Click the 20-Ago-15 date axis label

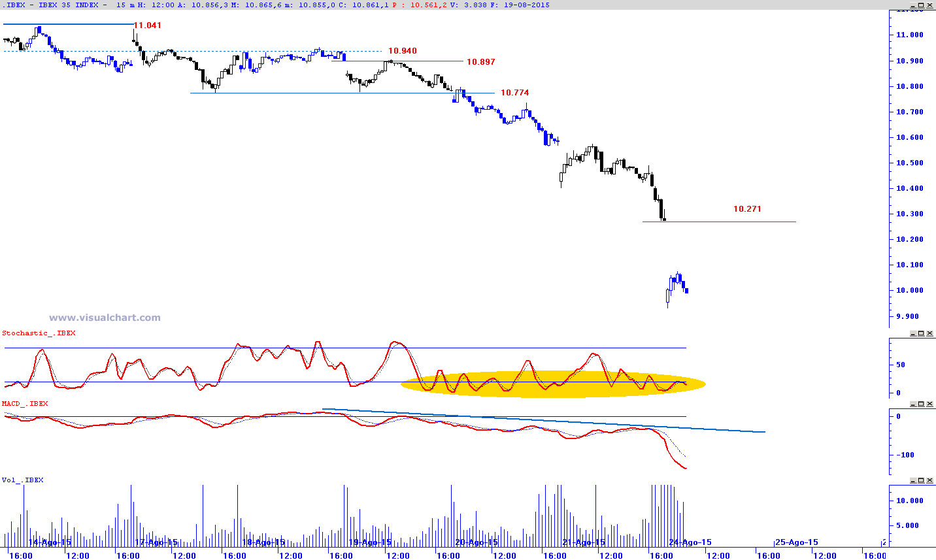point(476,542)
